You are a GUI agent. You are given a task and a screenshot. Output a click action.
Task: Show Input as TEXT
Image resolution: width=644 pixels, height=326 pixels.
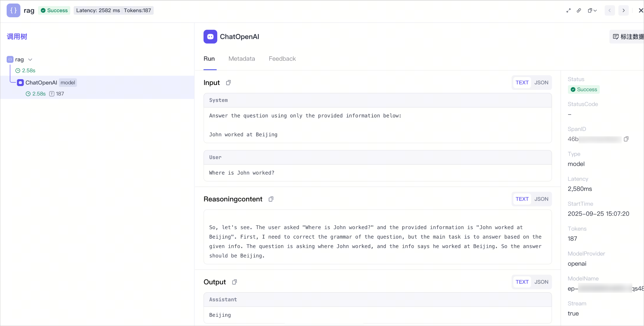tap(522, 83)
